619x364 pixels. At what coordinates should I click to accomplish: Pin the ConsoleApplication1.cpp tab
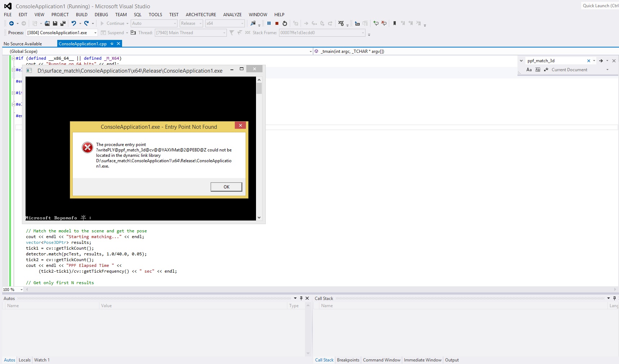(x=112, y=44)
